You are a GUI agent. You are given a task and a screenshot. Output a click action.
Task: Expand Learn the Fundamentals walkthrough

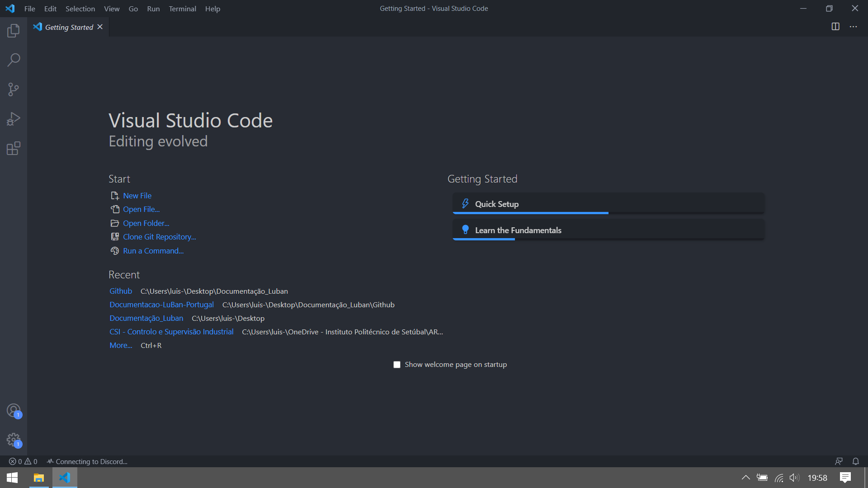(609, 230)
